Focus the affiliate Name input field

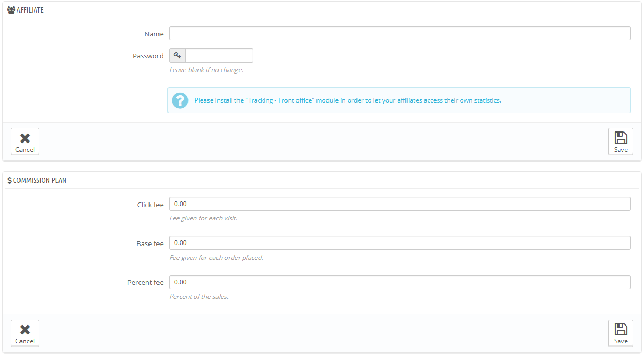[x=400, y=34]
